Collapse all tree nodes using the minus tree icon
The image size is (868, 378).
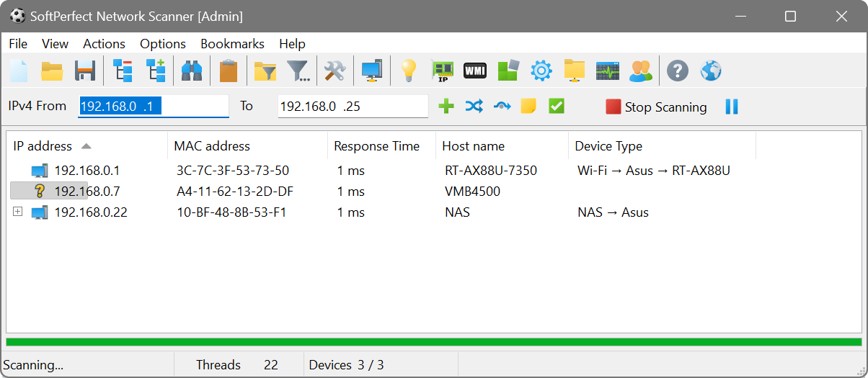point(123,71)
